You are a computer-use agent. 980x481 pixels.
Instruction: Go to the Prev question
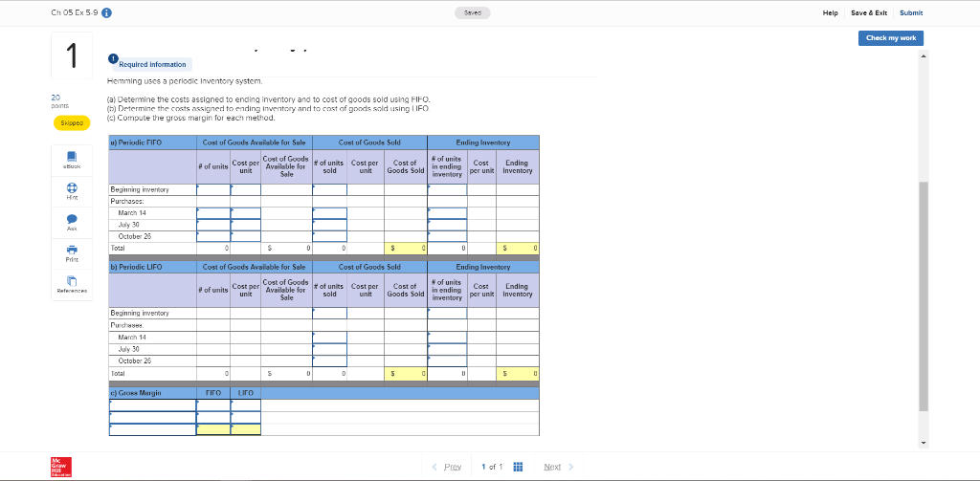coord(447,467)
